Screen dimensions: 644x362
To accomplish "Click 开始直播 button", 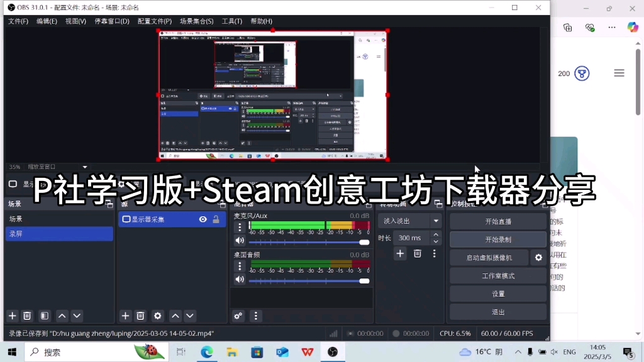I will [x=498, y=221].
